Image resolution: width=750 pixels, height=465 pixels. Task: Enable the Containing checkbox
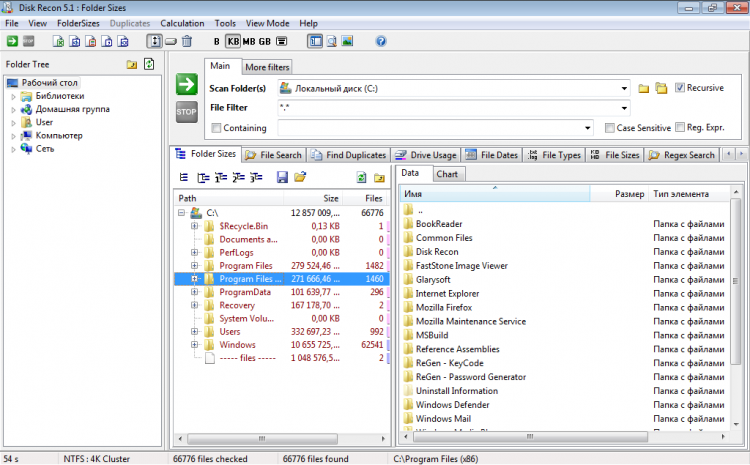pos(216,128)
